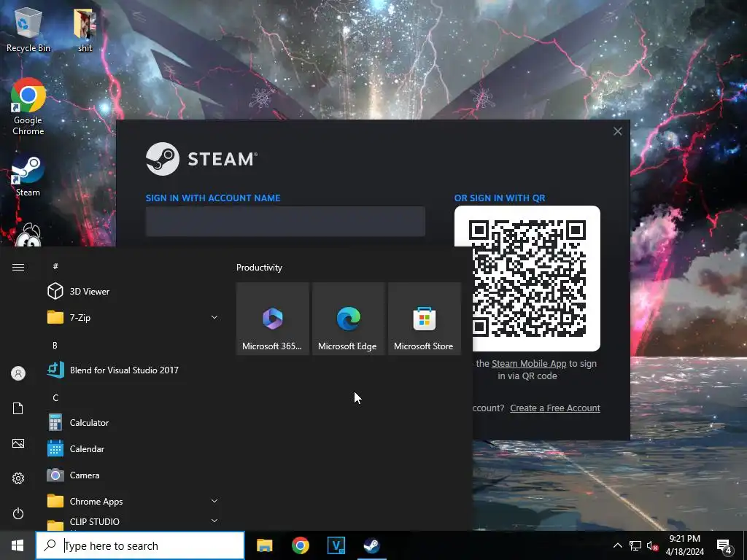Click the Steam sign-in QR code
747x560 pixels.
(x=527, y=278)
